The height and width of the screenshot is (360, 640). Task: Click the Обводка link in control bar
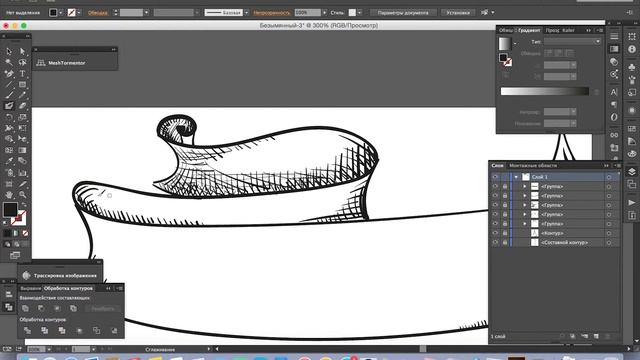pos(98,13)
